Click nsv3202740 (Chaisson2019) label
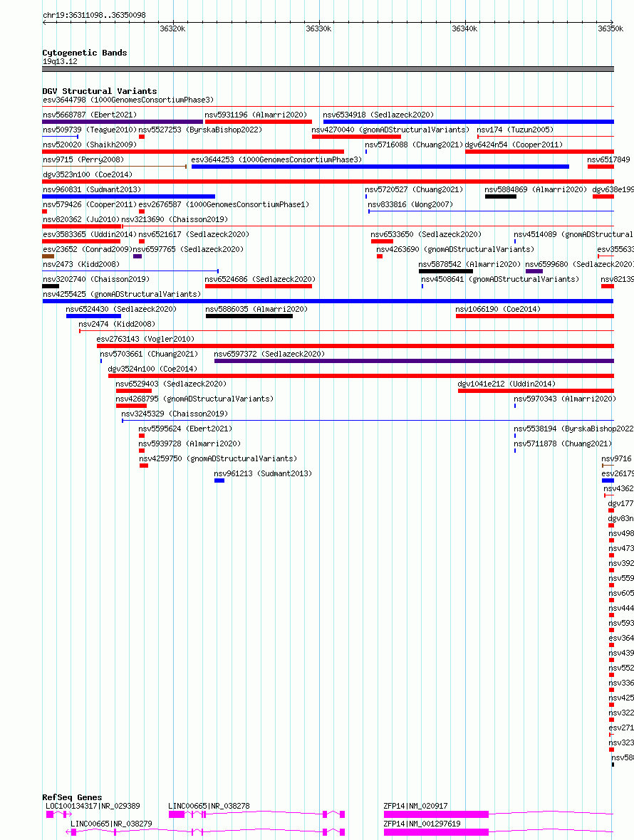 pyautogui.click(x=96, y=280)
